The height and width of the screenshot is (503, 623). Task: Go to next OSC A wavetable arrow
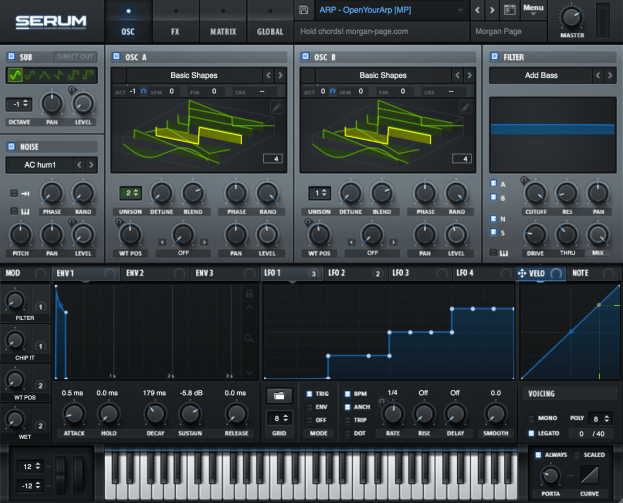click(281, 75)
